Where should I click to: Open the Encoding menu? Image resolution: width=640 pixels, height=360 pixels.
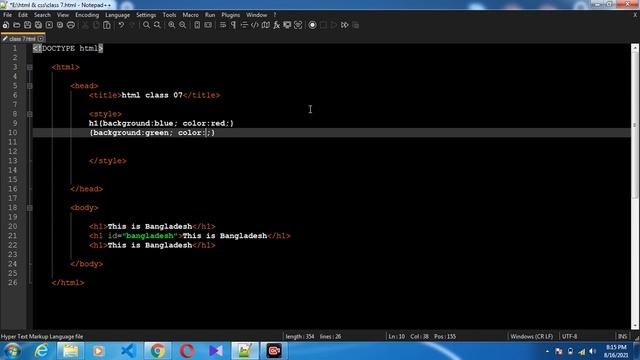87,15
